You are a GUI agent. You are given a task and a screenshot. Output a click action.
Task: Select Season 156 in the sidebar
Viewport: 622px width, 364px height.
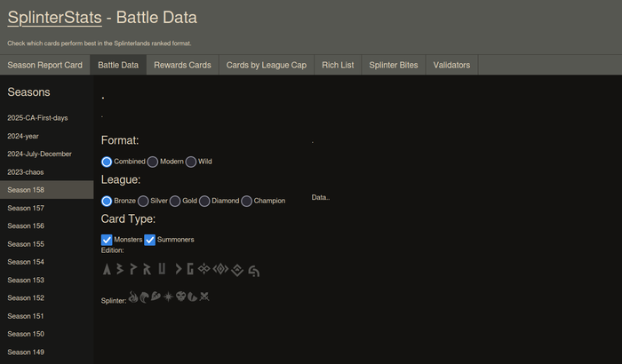pos(47,226)
